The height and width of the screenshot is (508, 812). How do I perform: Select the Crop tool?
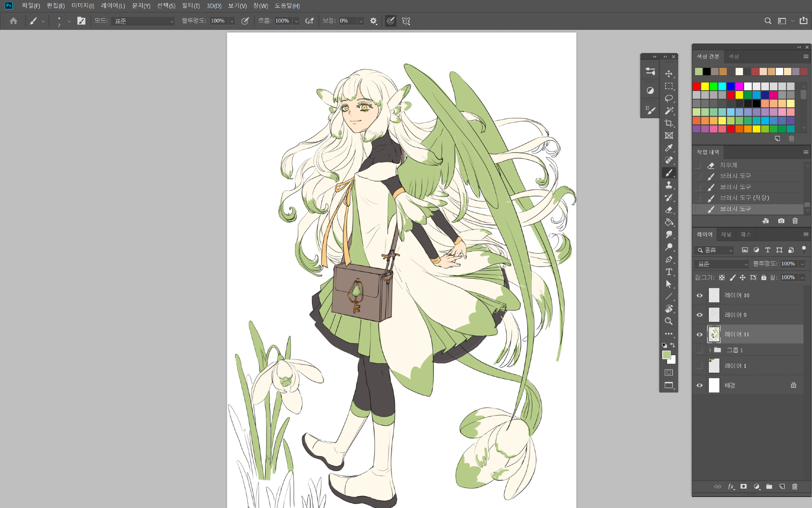pos(669,123)
